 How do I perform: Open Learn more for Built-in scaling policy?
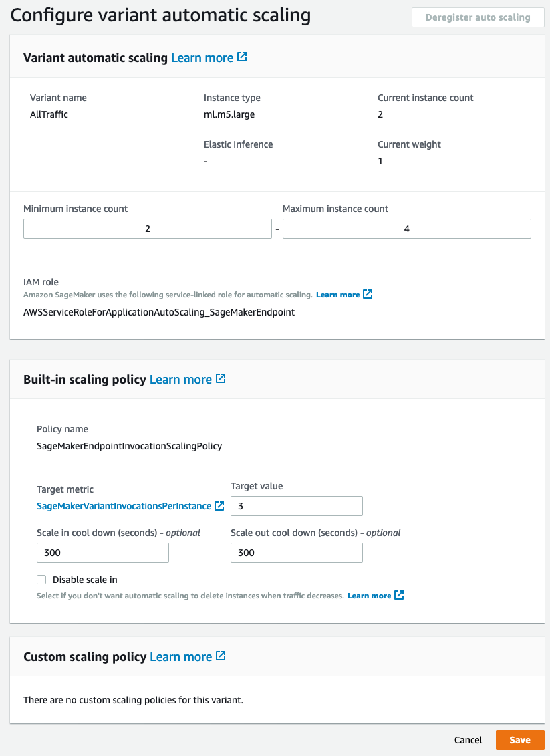[x=180, y=380]
